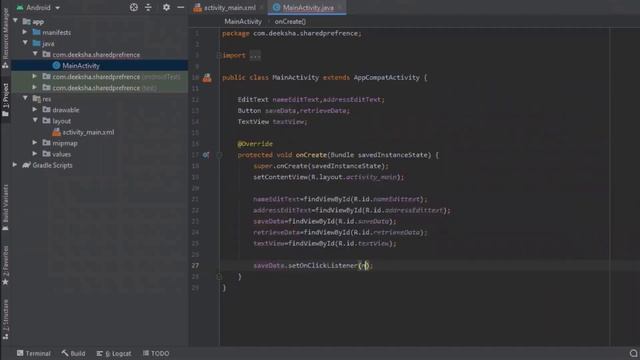This screenshot has height=360, width=640.
Task: Open the 2: Favorites side panel
Action: pos(5,265)
